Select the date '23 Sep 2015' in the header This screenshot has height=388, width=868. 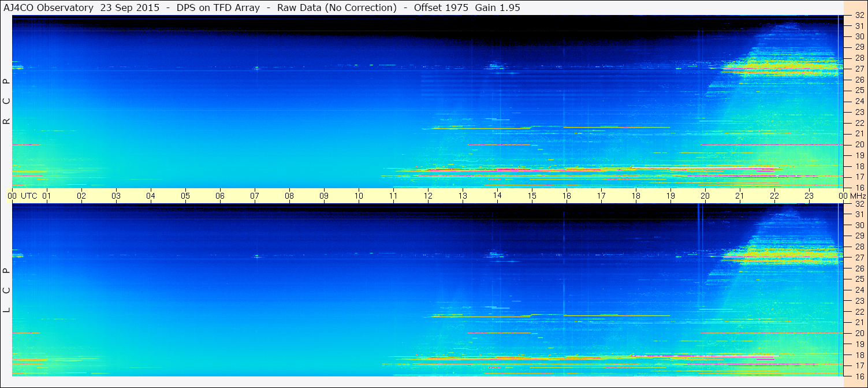(130, 8)
